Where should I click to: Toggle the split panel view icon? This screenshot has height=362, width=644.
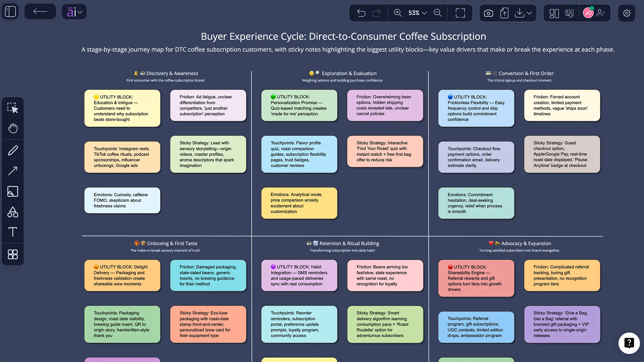(x=554, y=13)
